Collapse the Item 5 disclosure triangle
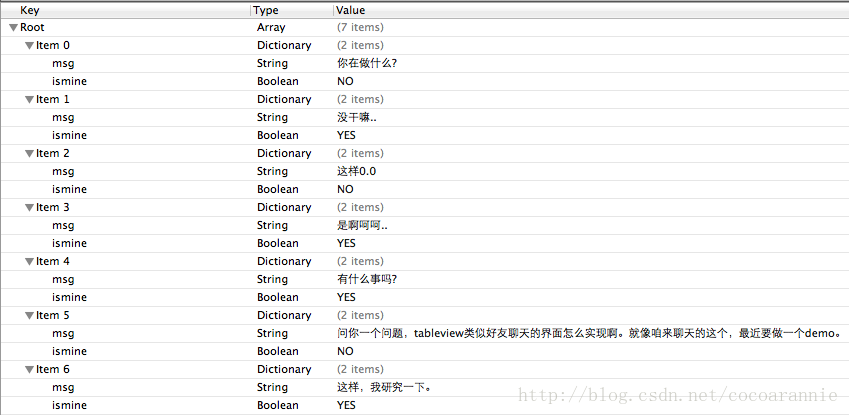The width and height of the screenshot is (849, 415). (29, 316)
